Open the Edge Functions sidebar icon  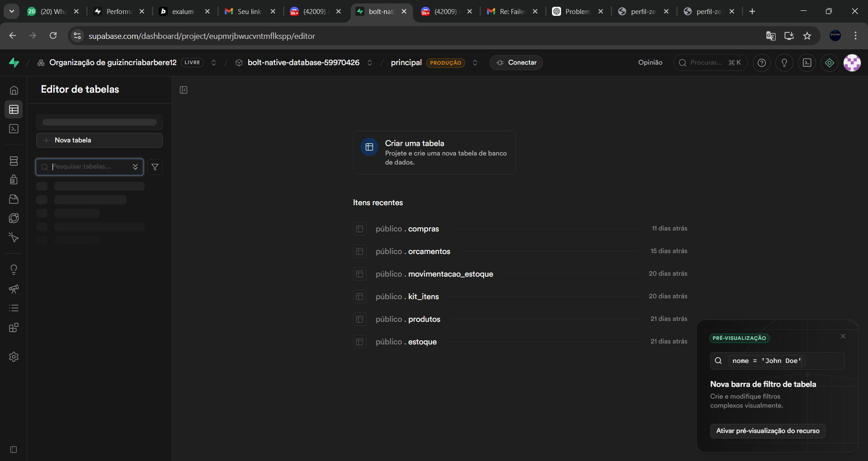click(14, 218)
